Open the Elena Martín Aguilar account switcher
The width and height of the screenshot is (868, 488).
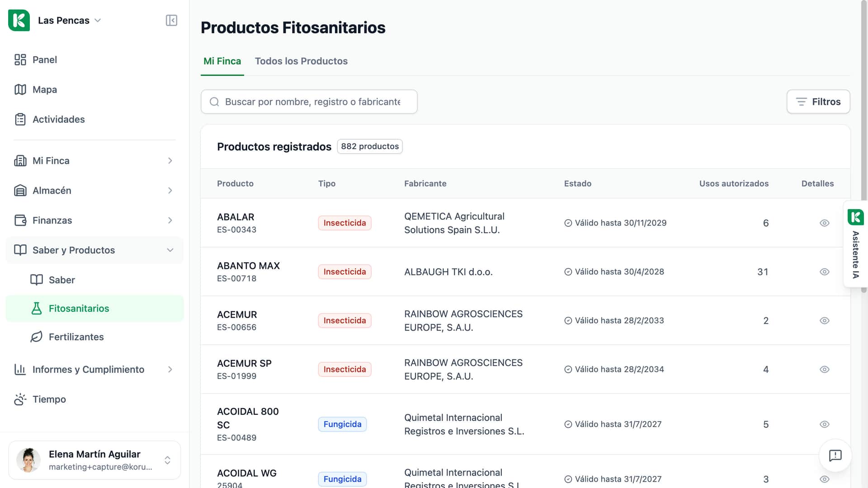coord(94,460)
